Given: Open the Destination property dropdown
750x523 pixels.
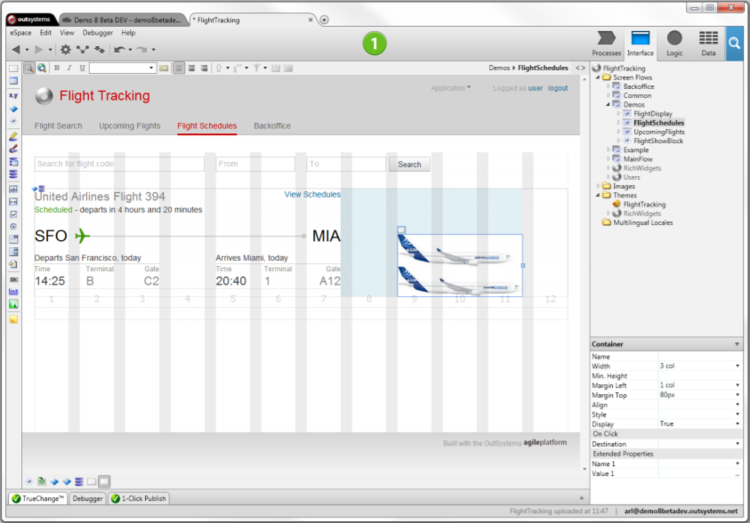Looking at the screenshot, I should (737, 444).
